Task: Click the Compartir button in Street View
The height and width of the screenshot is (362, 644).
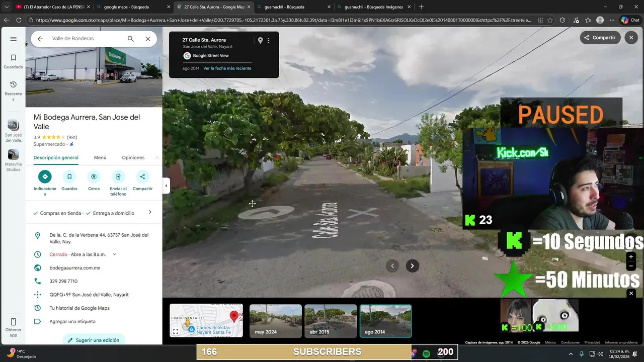Action: tap(600, 38)
